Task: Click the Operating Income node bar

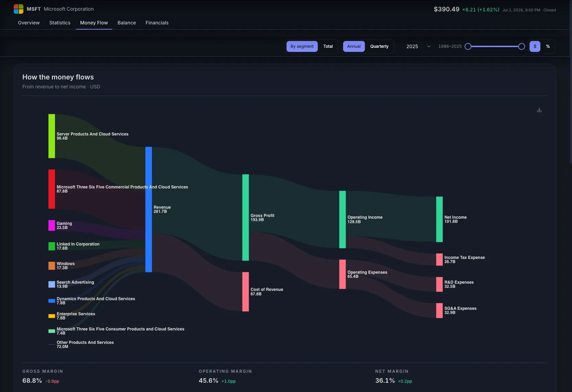Action: 342,219
